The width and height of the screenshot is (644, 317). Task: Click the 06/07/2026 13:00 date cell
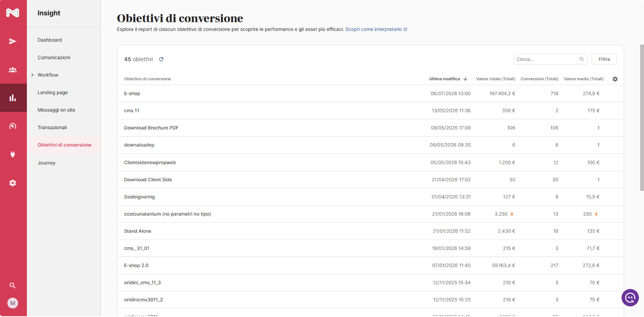point(451,94)
